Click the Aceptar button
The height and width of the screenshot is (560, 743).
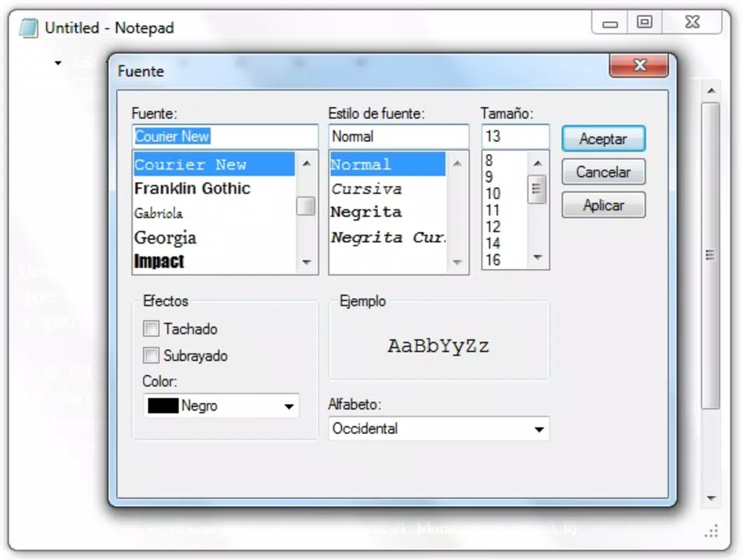[x=603, y=139]
